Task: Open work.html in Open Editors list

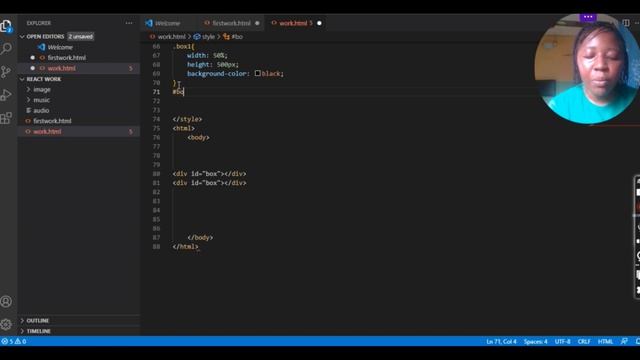Action: (62, 69)
